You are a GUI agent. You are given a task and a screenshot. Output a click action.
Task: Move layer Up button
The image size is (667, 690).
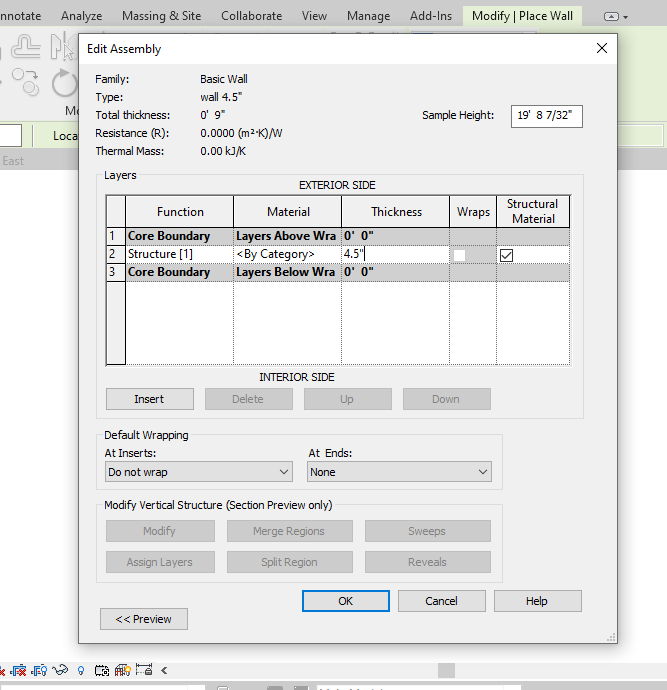pyautogui.click(x=348, y=399)
